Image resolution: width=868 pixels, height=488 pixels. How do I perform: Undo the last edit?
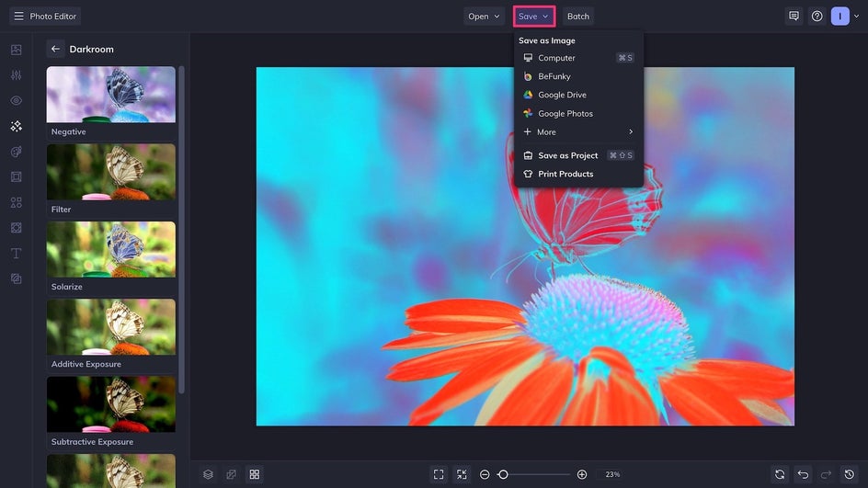click(x=803, y=474)
